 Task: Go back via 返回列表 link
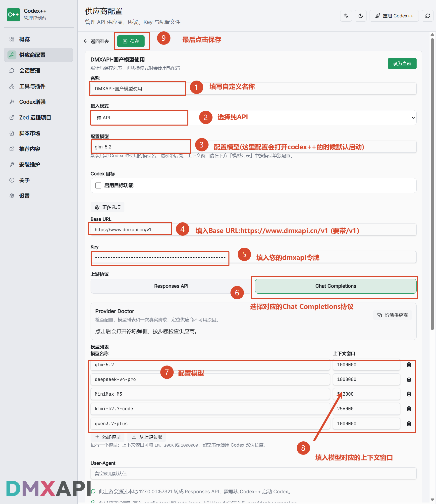tap(96, 41)
